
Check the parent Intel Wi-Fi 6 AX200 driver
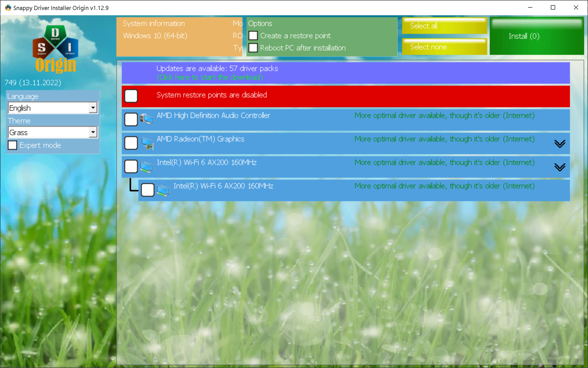point(131,166)
